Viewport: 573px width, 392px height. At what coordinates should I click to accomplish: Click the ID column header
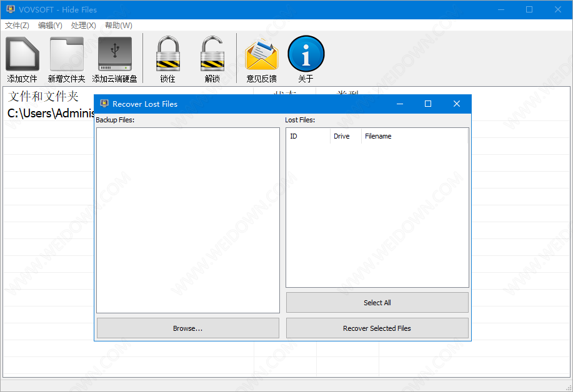click(x=308, y=136)
